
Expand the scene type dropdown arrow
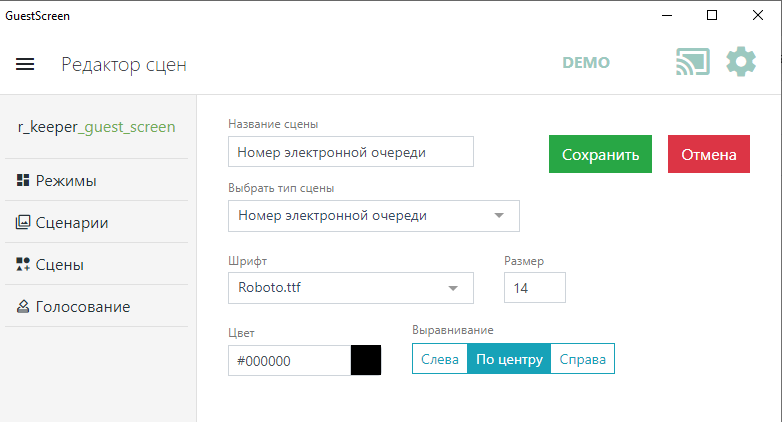pyautogui.click(x=499, y=216)
